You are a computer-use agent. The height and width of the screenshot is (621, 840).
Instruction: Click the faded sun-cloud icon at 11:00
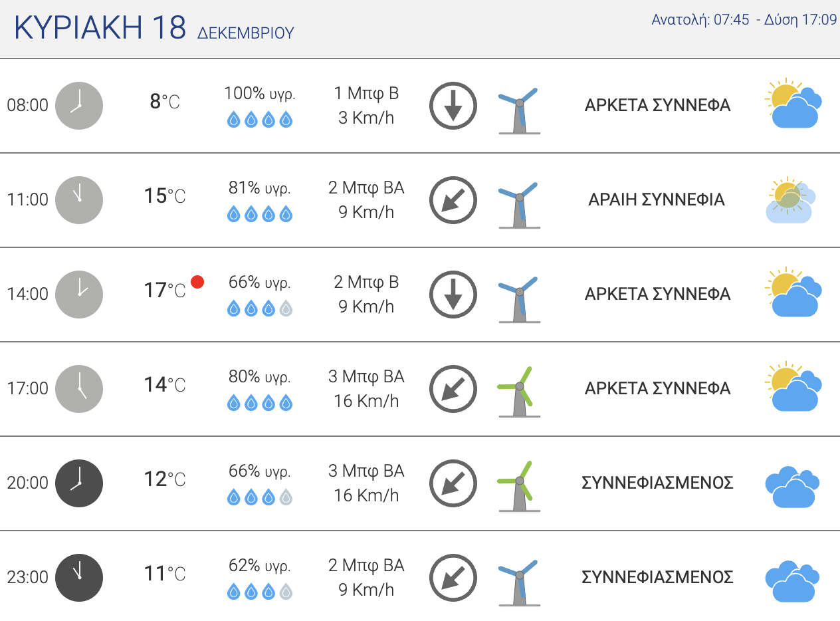[x=790, y=199]
